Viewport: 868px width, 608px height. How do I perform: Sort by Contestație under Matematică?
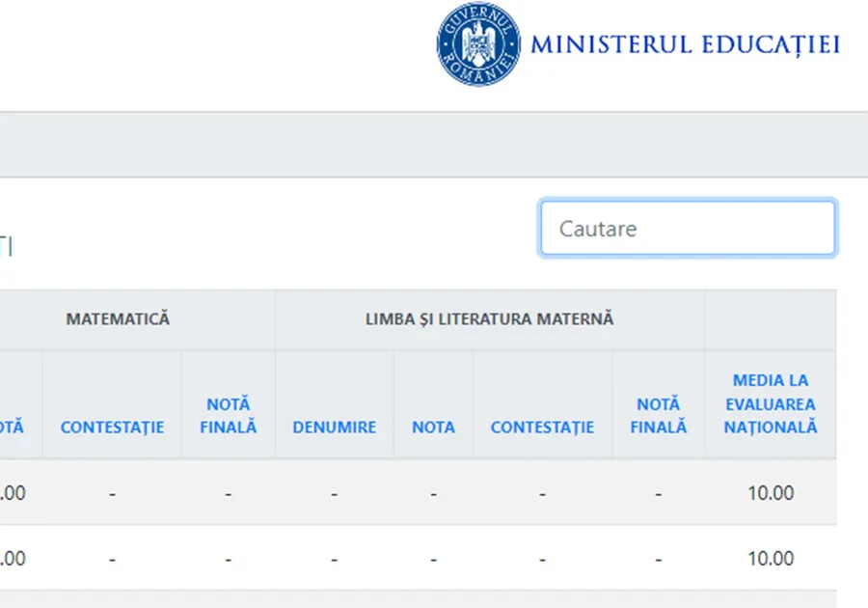pos(112,427)
